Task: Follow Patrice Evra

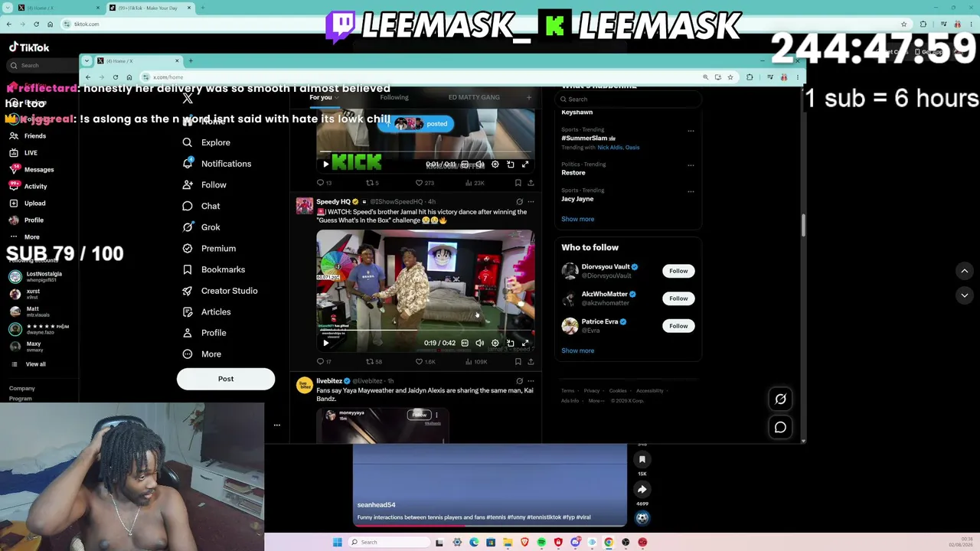Action: (x=678, y=326)
